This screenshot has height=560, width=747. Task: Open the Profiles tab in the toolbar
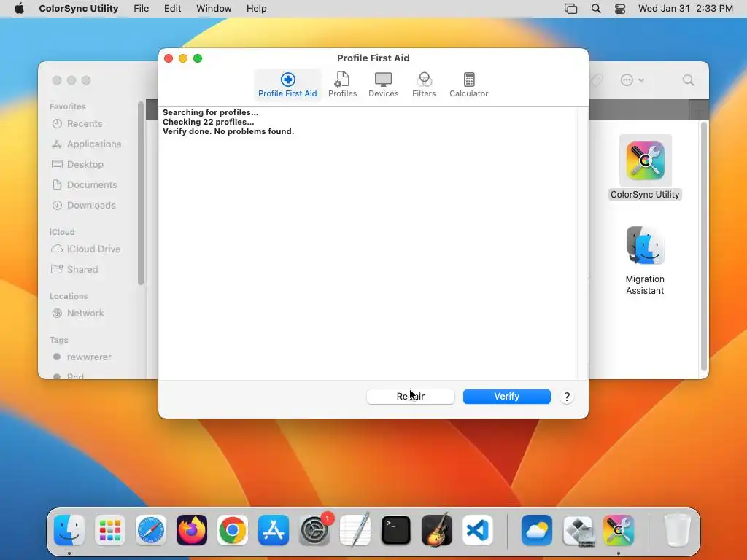[343, 85]
